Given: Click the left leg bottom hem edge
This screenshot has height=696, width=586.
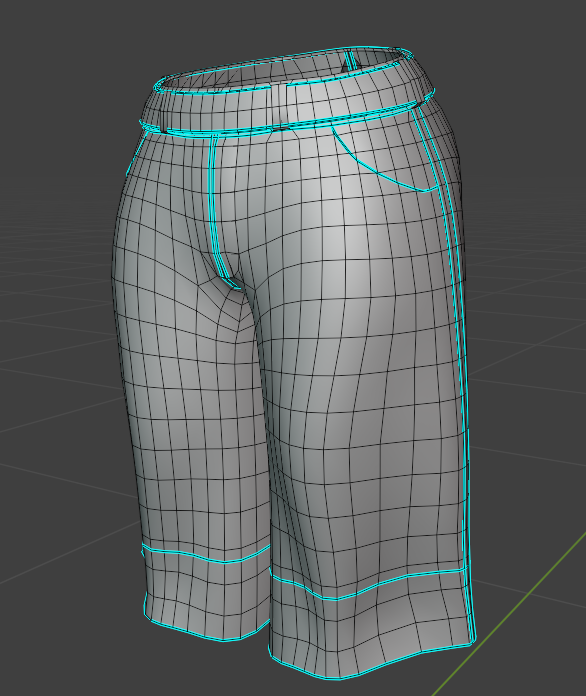Looking at the screenshot, I should coord(205,630).
